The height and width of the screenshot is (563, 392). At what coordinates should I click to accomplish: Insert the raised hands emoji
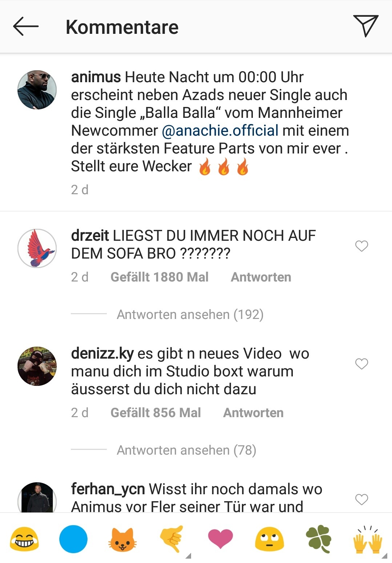click(368, 539)
